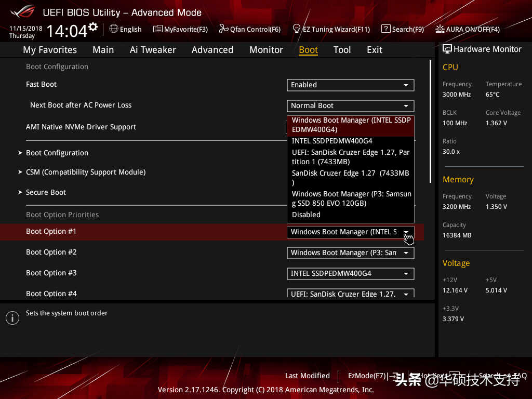Open the My Favorites tab
Viewport: 532px width, 399px height.
coord(50,50)
